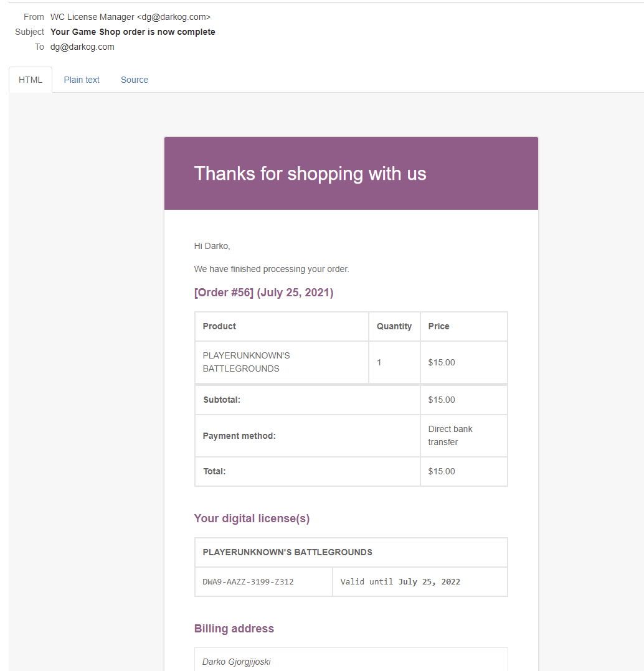Click the Product column header

click(x=219, y=326)
